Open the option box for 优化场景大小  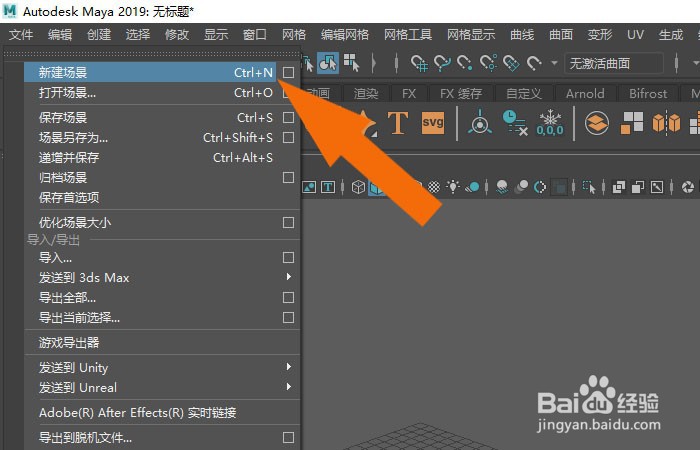[x=288, y=222]
